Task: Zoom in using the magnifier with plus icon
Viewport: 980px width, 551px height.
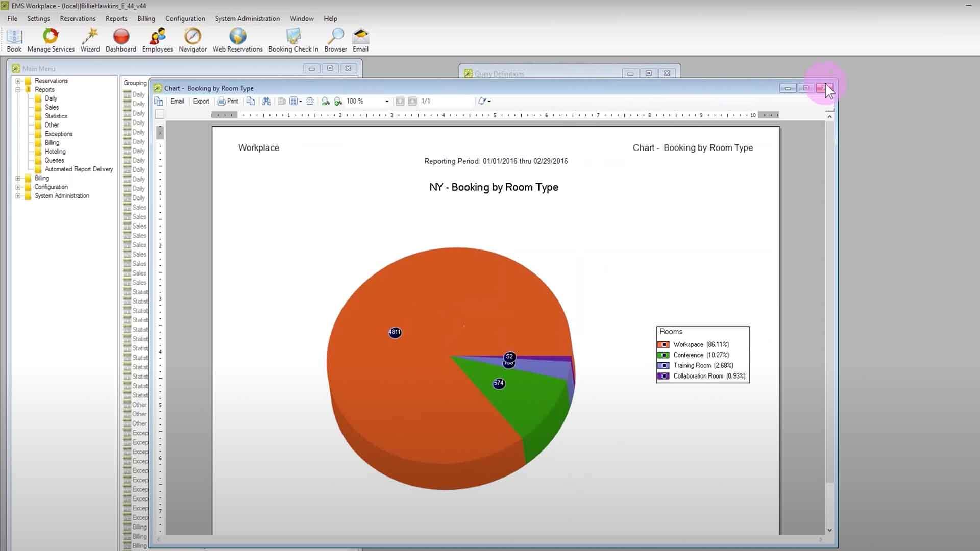Action: click(x=338, y=101)
